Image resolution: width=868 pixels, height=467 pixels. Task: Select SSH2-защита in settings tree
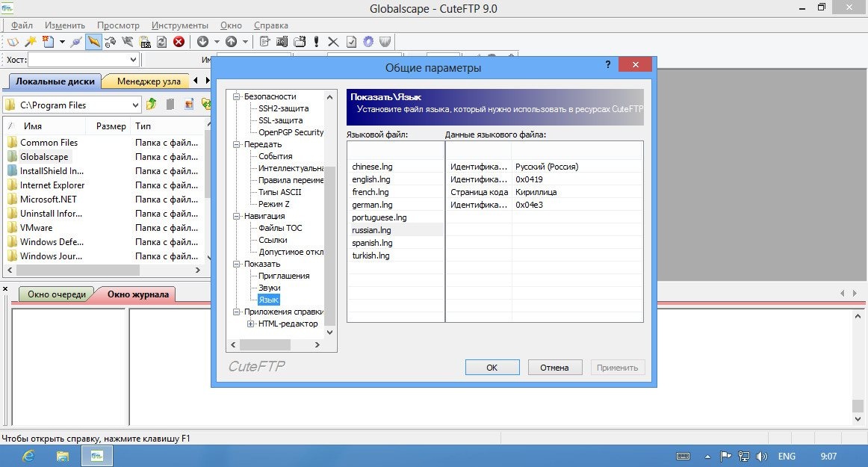point(283,108)
